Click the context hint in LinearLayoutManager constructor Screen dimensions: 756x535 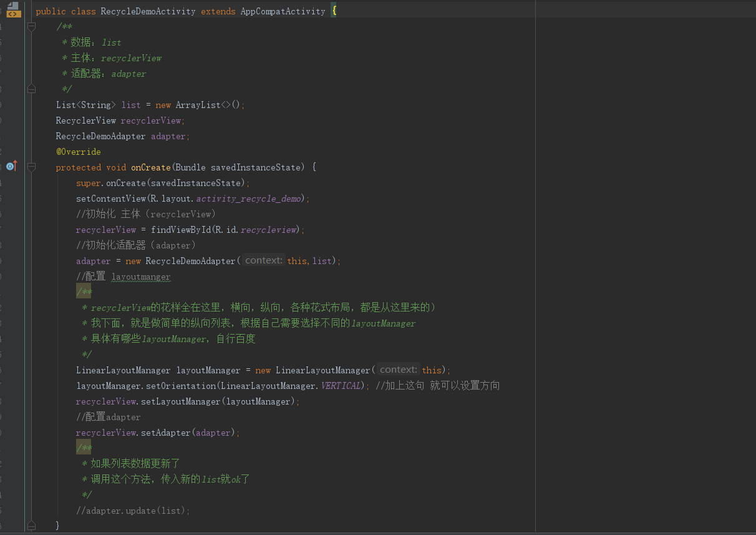coord(399,370)
